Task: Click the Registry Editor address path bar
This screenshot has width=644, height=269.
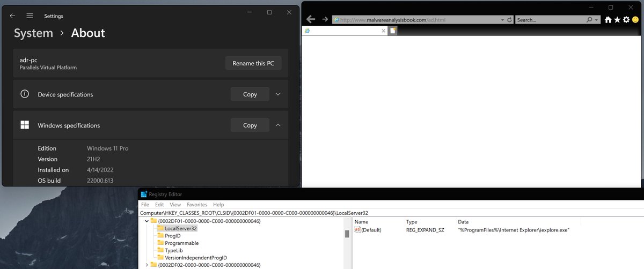Action: tap(391, 213)
